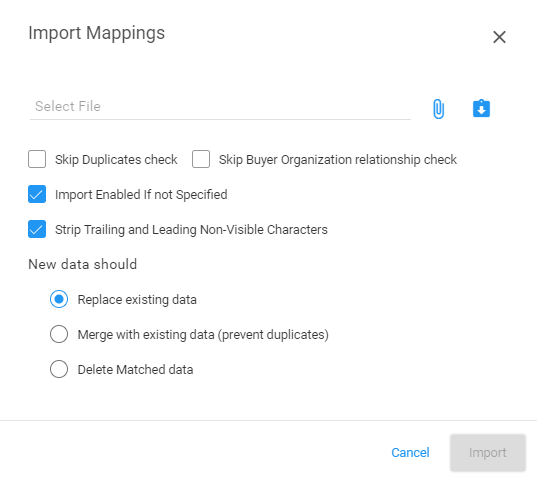Viewport: 537px width, 481px height.
Task: Uncheck Strip Trailing and Leading characters box
Action: coord(37,229)
